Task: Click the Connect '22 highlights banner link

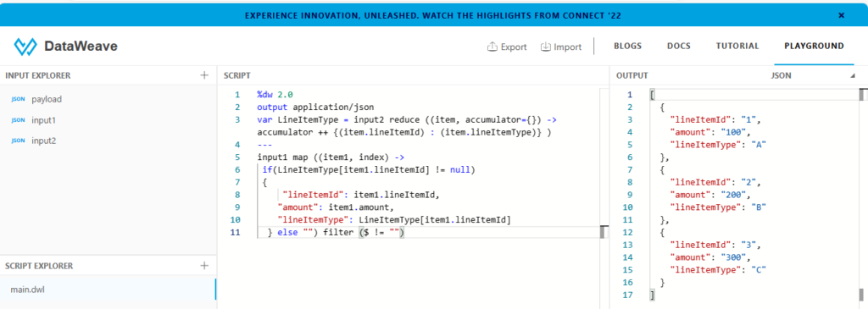Action: coord(432,15)
